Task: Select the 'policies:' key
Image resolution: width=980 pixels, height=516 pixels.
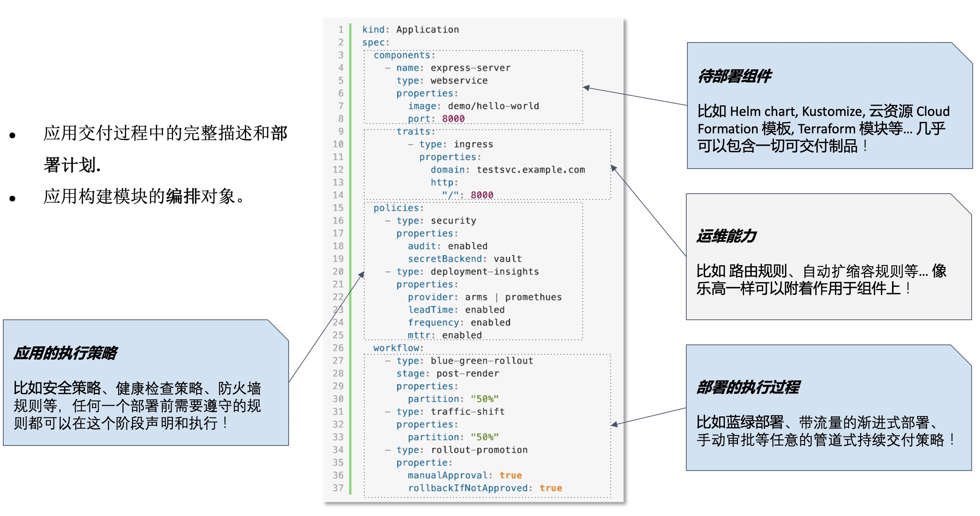Action: coord(398,208)
